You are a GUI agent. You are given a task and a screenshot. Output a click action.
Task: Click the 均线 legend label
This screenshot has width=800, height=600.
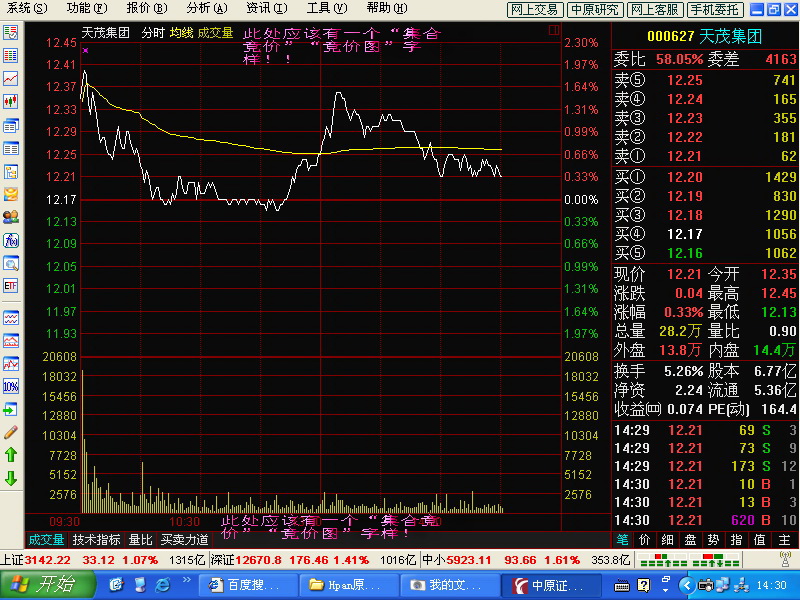tap(182, 33)
